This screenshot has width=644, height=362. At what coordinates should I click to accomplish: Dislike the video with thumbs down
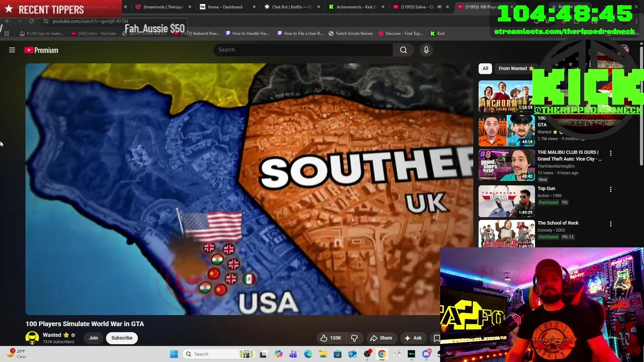click(x=354, y=338)
